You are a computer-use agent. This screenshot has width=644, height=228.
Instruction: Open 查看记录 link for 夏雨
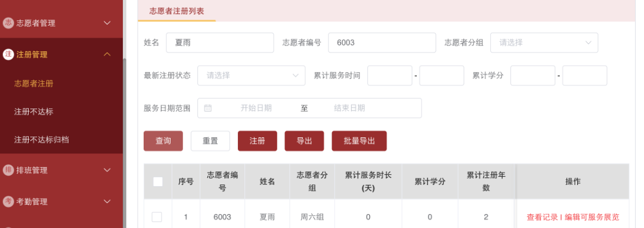pyautogui.click(x=542, y=217)
